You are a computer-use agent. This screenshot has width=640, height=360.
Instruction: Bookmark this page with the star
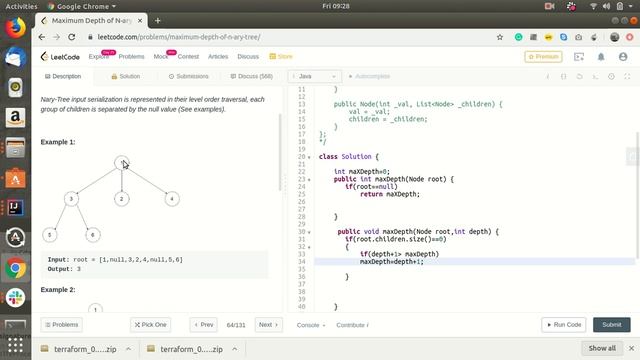click(500, 37)
